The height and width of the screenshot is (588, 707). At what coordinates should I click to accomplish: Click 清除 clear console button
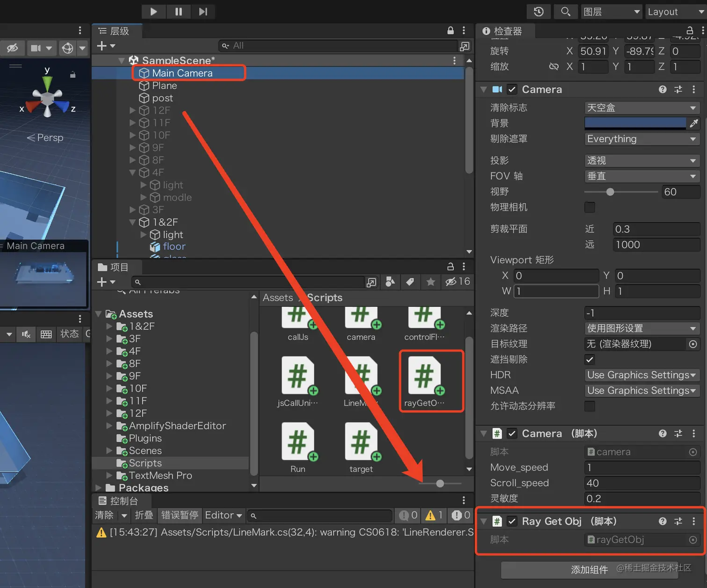pos(104,515)
